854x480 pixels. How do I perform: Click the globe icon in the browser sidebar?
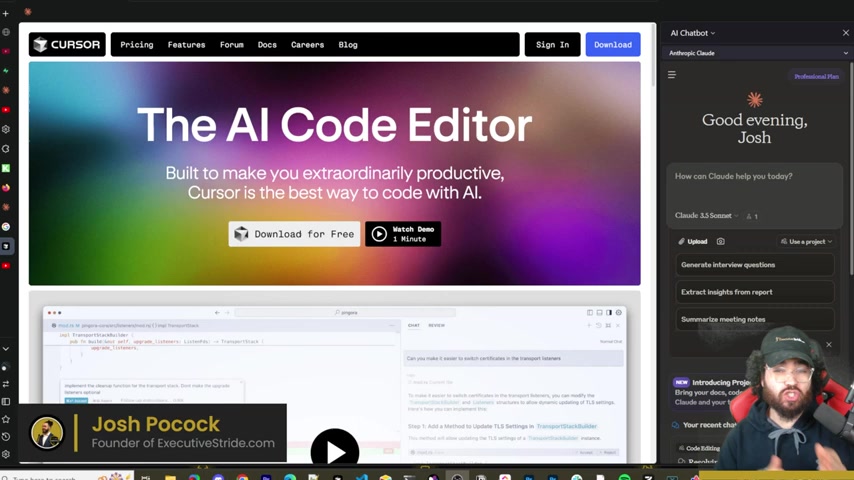point(6,32)
